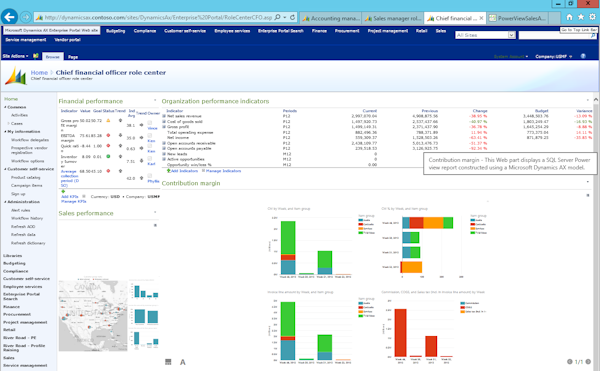
Task: Click the address bar search magnifier
Action: 278,17
